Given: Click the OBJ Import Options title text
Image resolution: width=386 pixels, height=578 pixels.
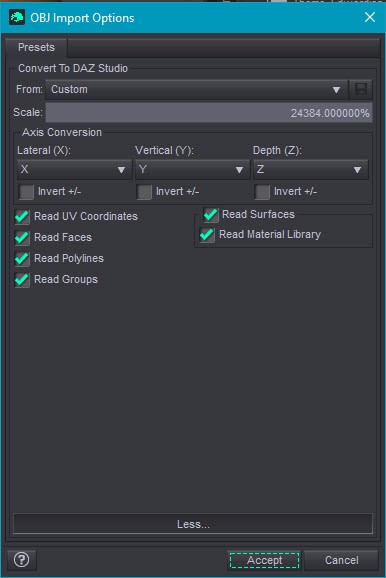Looking at the screenshot, I should pos(82,18).
